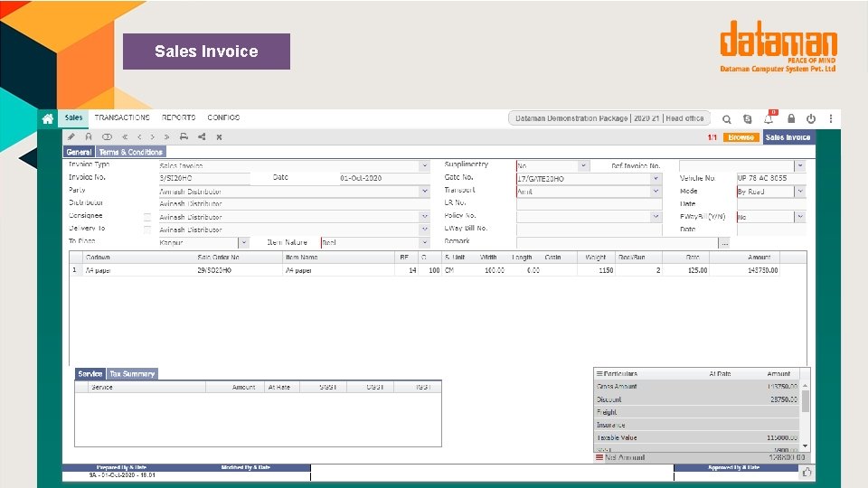The height and width of the screenshot is (488, 868).
Task: Open the CONFIGS menu
Action: click(223, 117)
